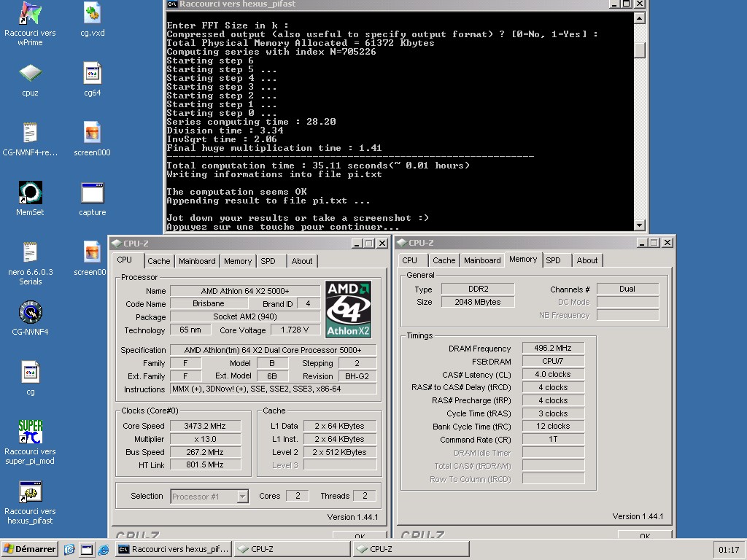This screenshot has height=560, width=747.
Task: Open the Démarrer start menu
Action: (29, 549)
